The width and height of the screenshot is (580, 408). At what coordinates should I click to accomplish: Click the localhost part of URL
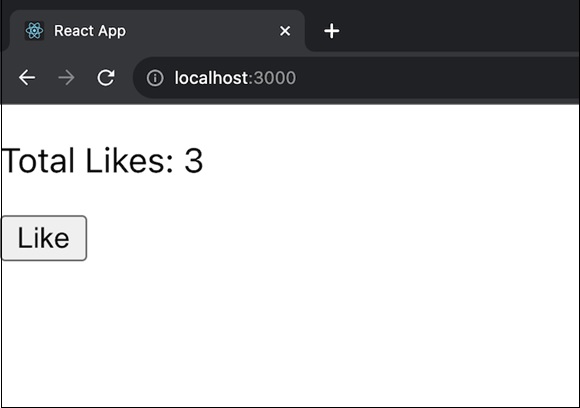[x=211, y=78]
